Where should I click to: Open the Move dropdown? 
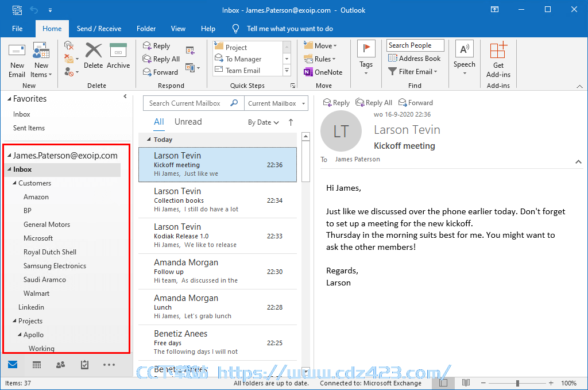pos(320,46)
